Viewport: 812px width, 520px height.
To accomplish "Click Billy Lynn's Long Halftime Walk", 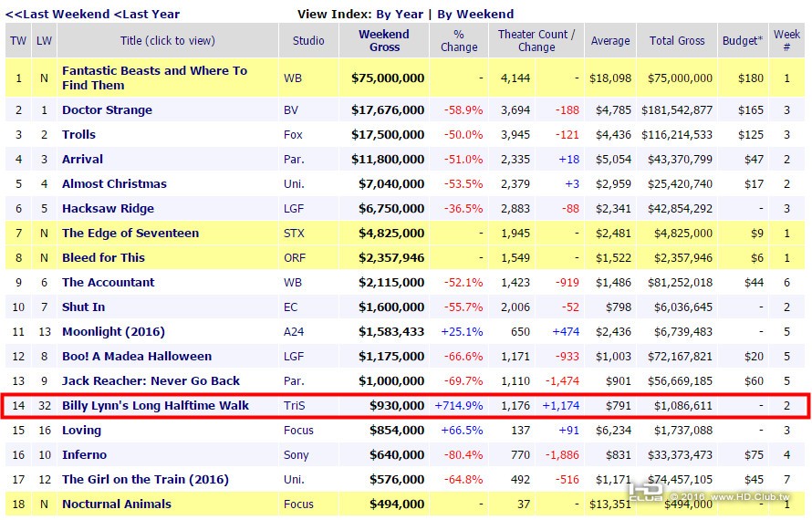I will coord(155,406).
